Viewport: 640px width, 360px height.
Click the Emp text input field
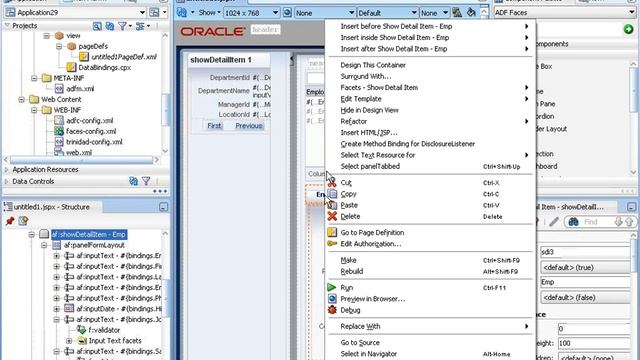coord(585,282)
